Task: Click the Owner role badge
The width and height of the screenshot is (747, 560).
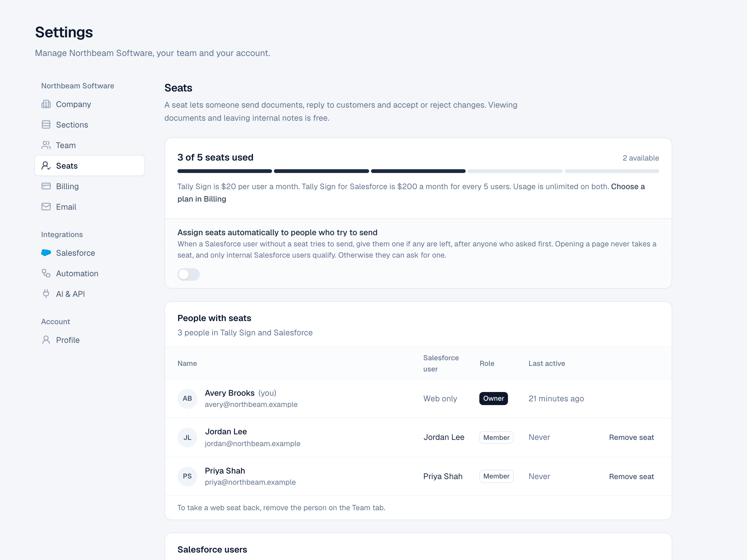Action: point(493,399)
